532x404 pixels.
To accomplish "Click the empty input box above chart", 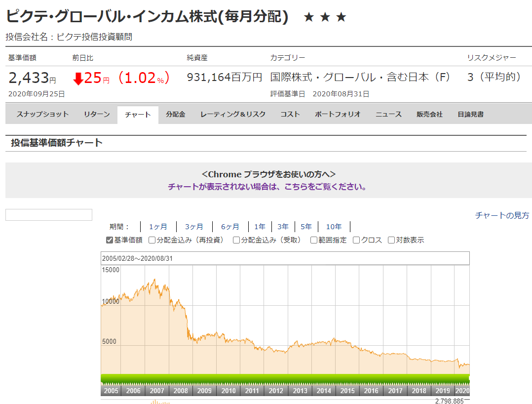I will click(49, 215).
